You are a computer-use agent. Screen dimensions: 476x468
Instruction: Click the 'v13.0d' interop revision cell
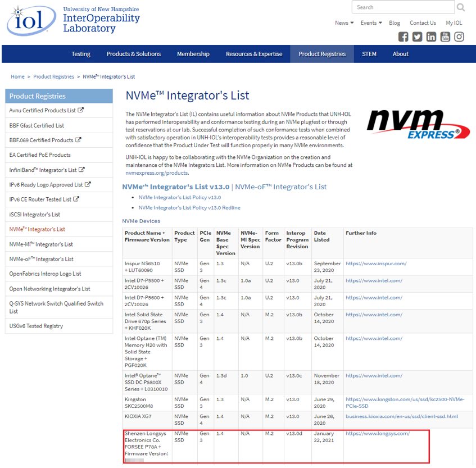coord(297,446)
